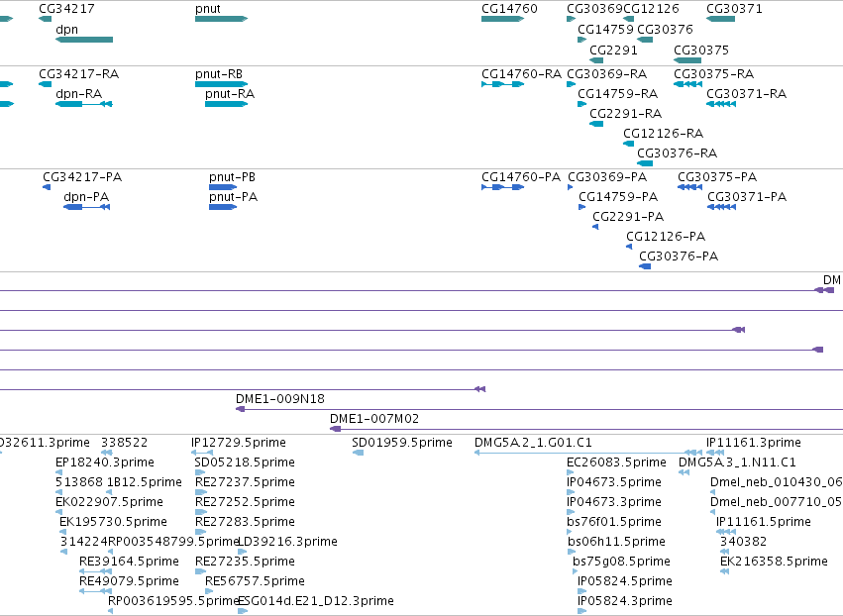Select the IP04673.5prime EST label
Screen dimensions: 843x616
[614, 482]
